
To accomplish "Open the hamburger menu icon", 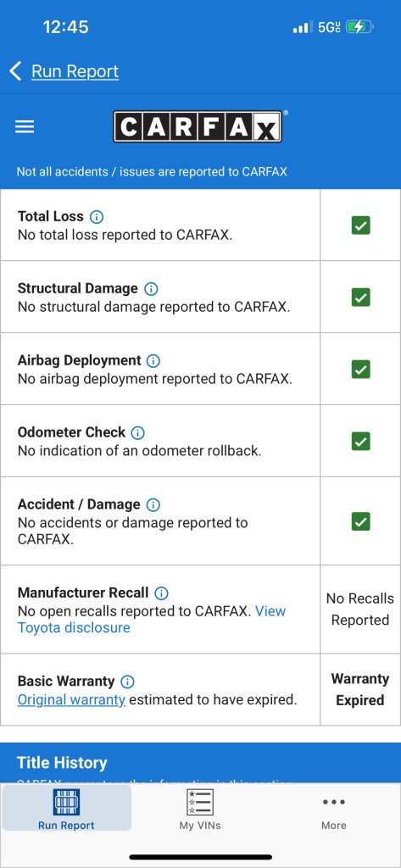I will 25,127.
